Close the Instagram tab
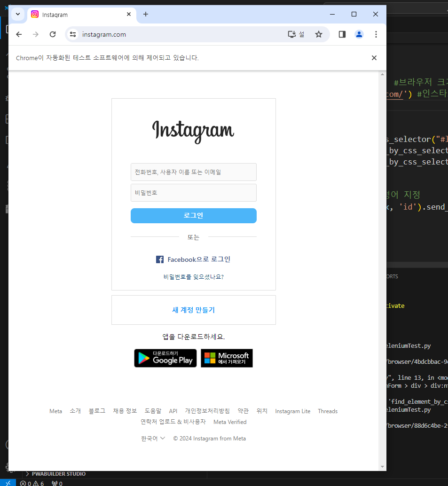Viewport: 448px width, 486px height. [129, 14]
